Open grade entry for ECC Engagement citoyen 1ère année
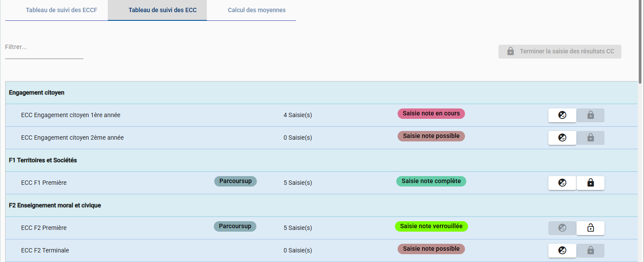This screenshot has height=262, width=644. pos(562,115)
